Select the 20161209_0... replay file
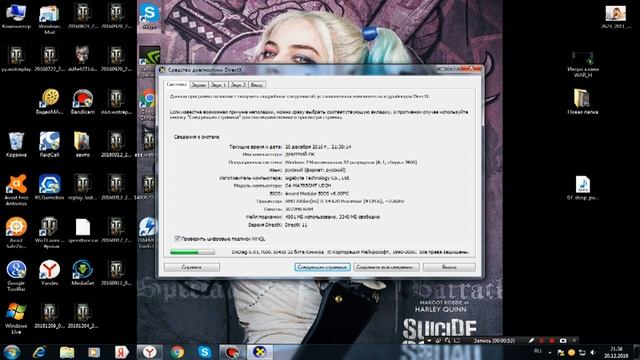 pyautogui.click(x=49, y=316)
